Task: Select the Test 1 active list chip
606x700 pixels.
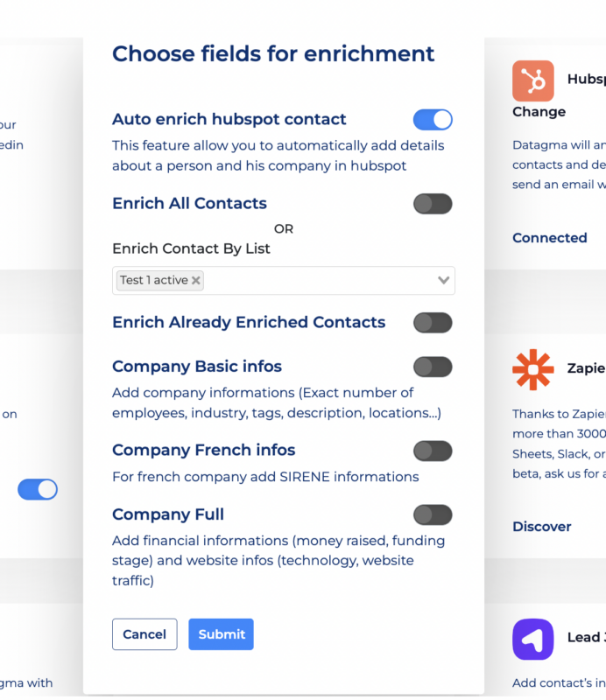Action: click(153, 280)
